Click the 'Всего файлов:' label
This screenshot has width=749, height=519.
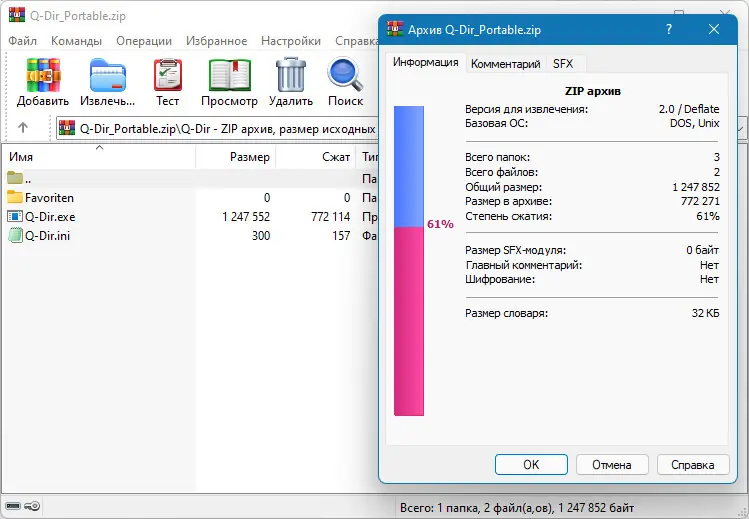tap(501, 172)
